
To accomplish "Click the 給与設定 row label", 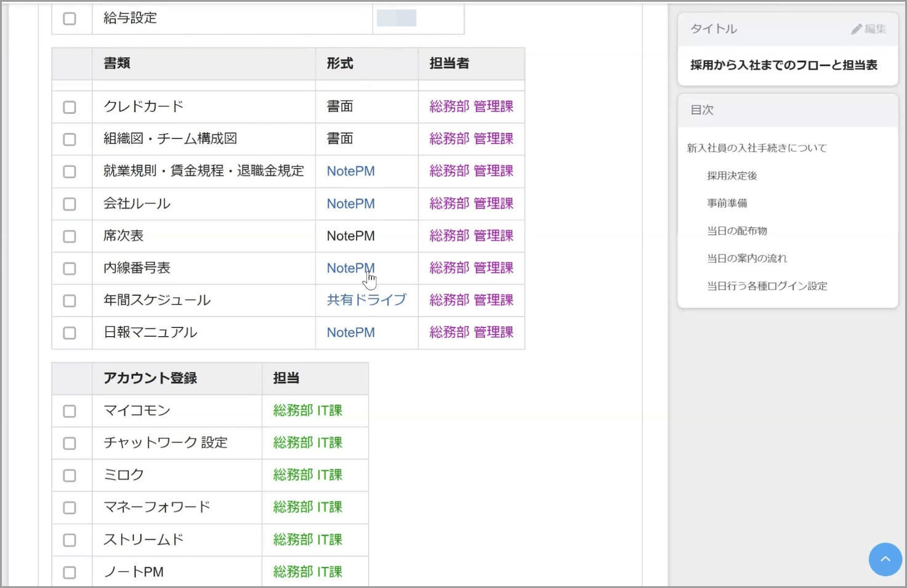I will 130,18.
